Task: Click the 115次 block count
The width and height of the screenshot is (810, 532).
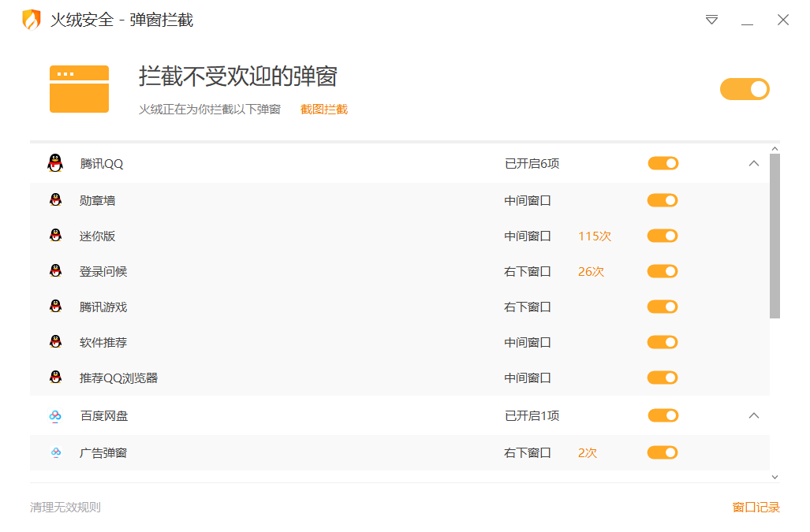Action: click(x=595, y=236)
